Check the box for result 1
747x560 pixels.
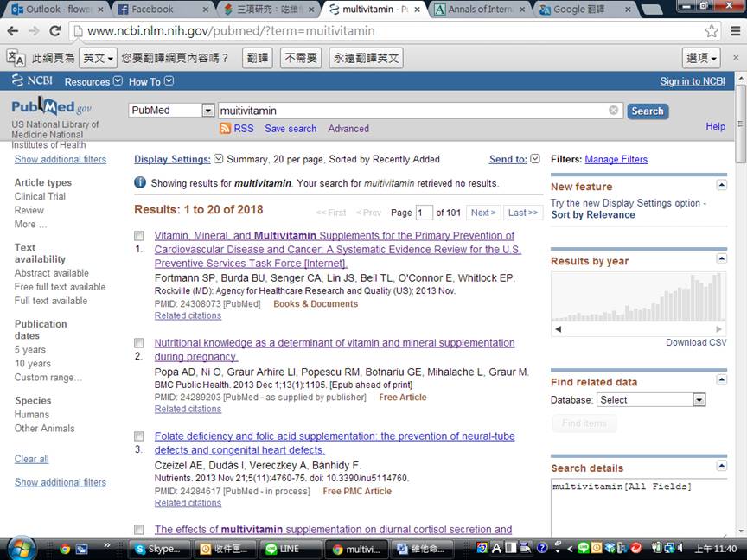(x=138, y=236)
